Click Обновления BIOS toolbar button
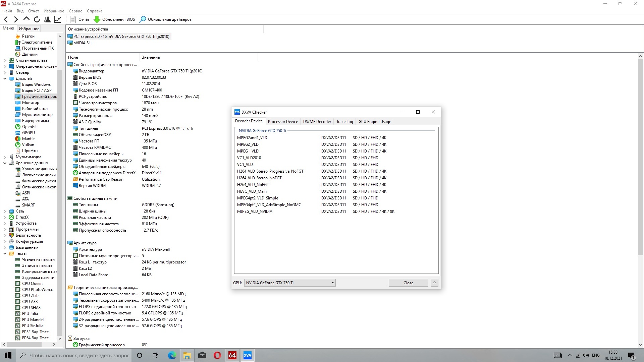644x362 pixels. (x=114, y=19)
